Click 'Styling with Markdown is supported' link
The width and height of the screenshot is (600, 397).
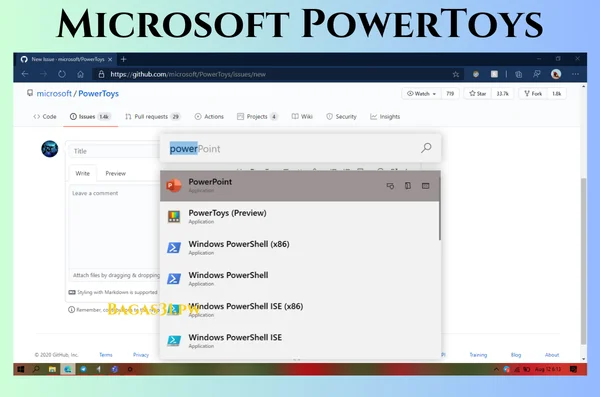coord(113,292)
